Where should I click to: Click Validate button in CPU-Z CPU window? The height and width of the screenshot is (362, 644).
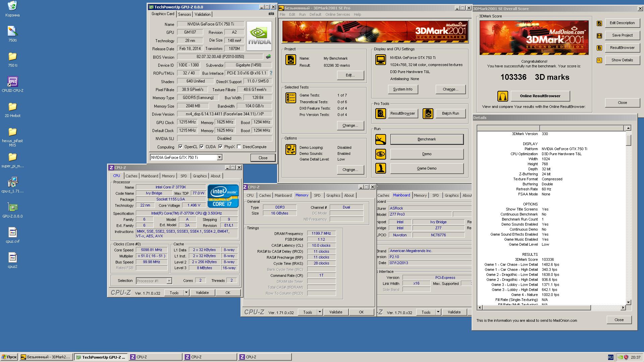[202, 293]
